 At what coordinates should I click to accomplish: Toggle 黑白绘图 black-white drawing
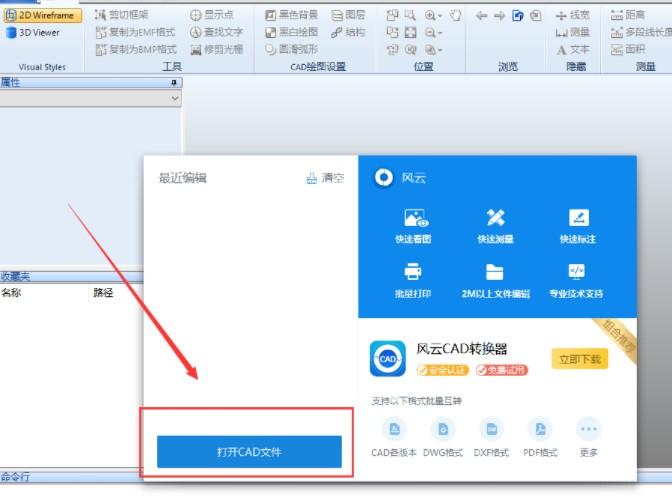[x=291, y=32]
